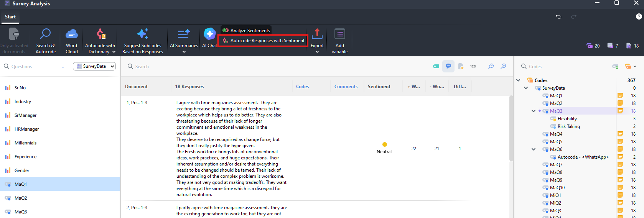Click the memo icon in the MaQ1 code row
644x218 pixels.
(620, 95)
